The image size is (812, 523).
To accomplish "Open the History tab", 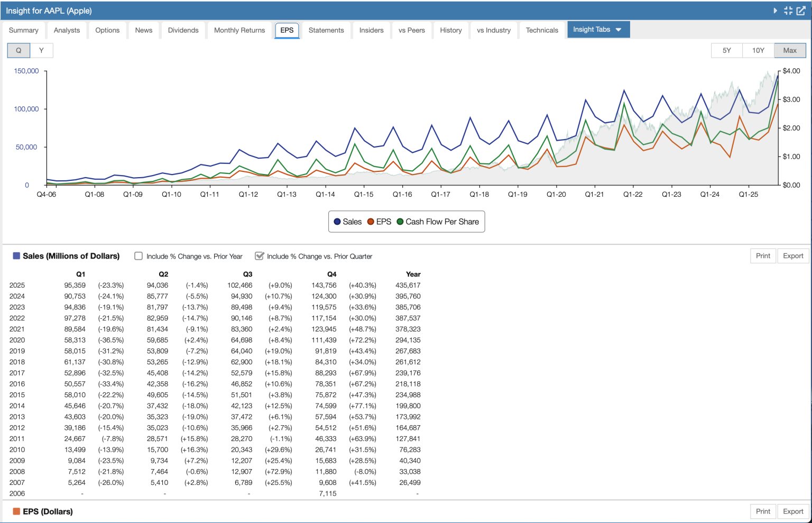I will click(451, 30).
